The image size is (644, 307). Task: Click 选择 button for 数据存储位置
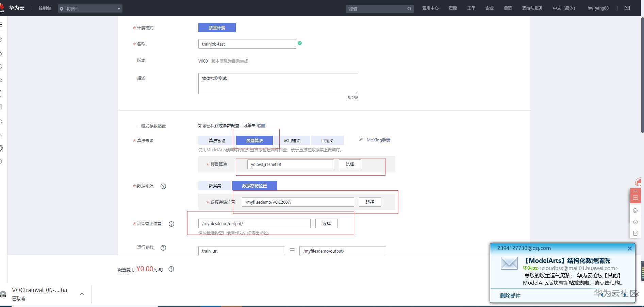[370, 202]
